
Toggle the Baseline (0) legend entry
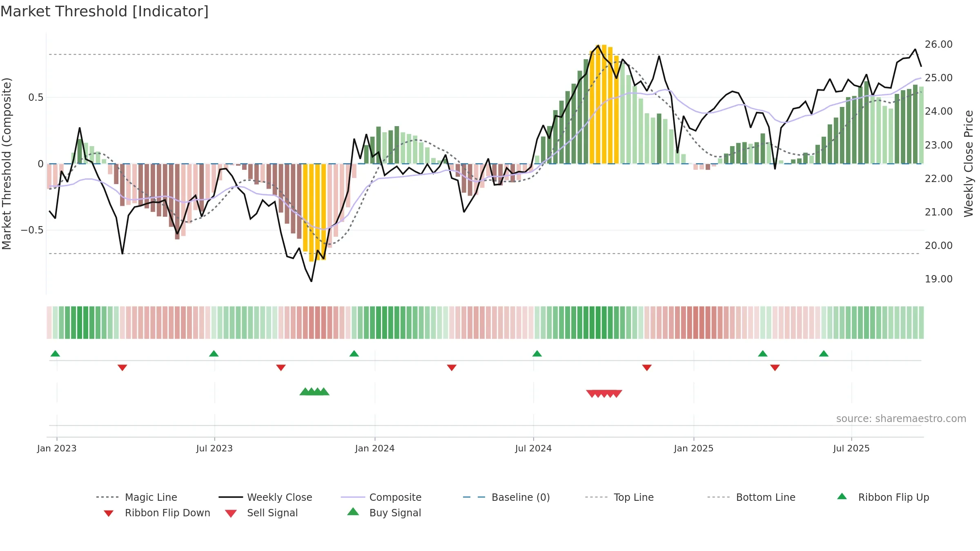[506, 497]
